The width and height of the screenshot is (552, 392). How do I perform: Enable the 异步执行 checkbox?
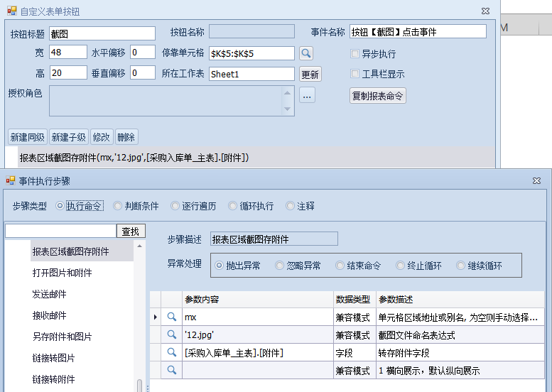(x=355, y=54)
